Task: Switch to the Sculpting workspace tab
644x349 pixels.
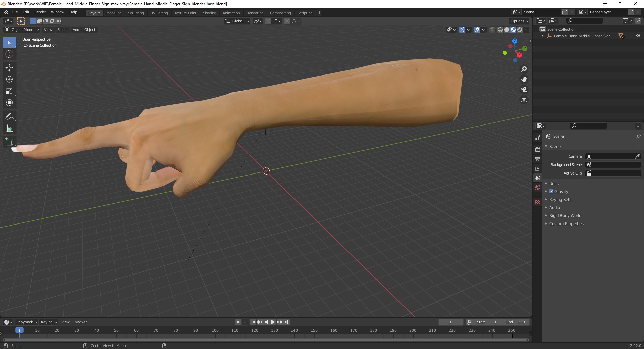Action: [136, 13]
